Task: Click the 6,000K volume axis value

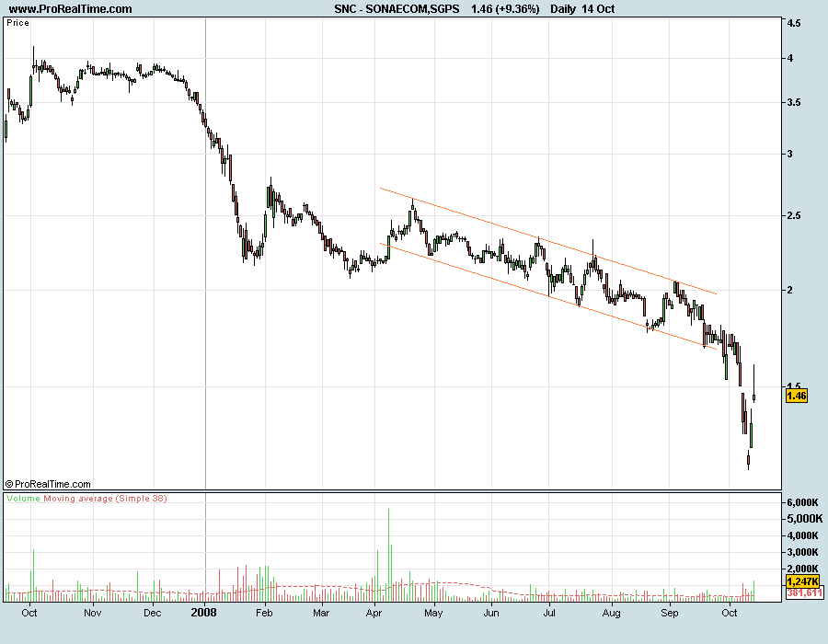Action: click(x=802, y=502)
